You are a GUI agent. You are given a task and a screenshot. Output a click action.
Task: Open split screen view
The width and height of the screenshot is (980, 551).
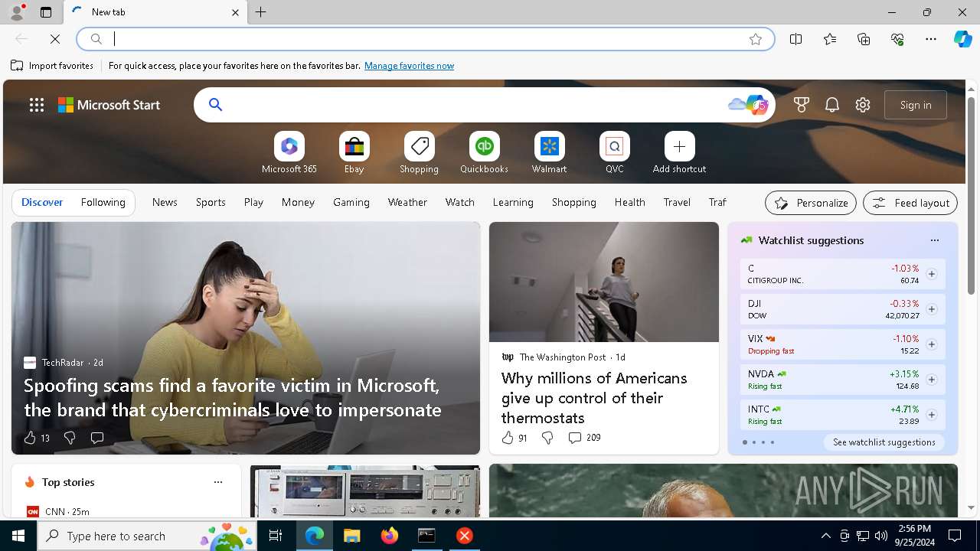pyautogui.click(x=796, y=39)
